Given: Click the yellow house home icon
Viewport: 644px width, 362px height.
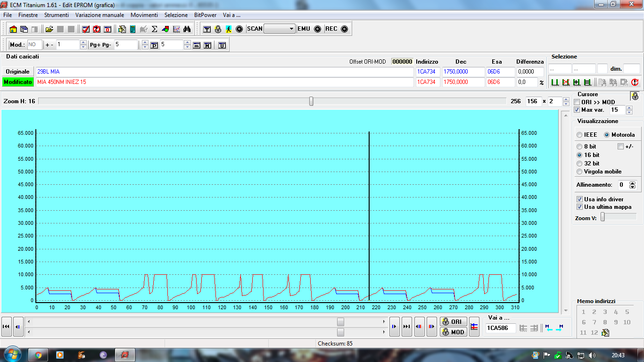Looking at the screenshot, I should pyautogui.click(x=13, y=29).
